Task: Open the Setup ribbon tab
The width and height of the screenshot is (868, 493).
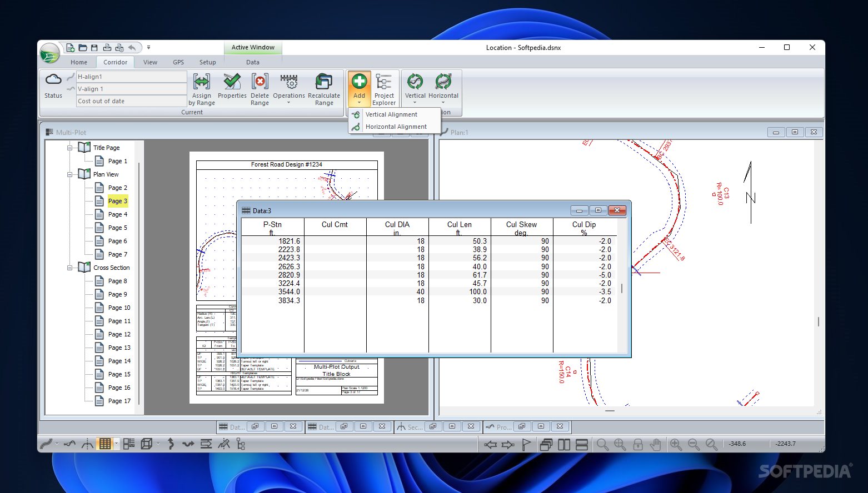Action: [208, 62]
